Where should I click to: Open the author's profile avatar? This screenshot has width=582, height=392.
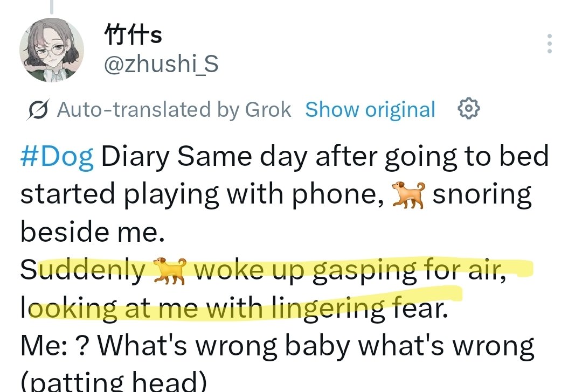[52, 50]
